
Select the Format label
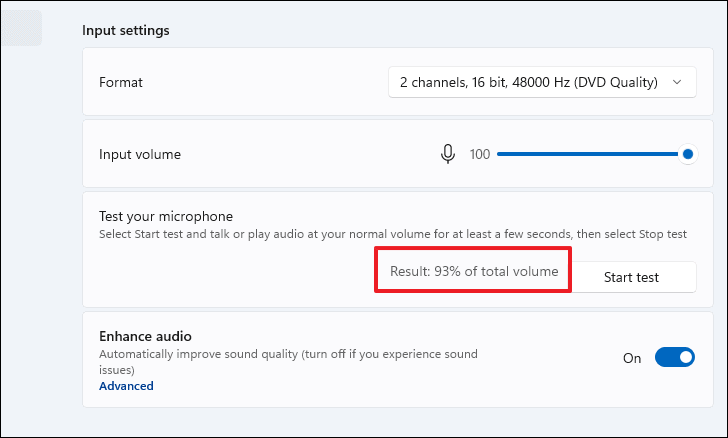(120, 82)
